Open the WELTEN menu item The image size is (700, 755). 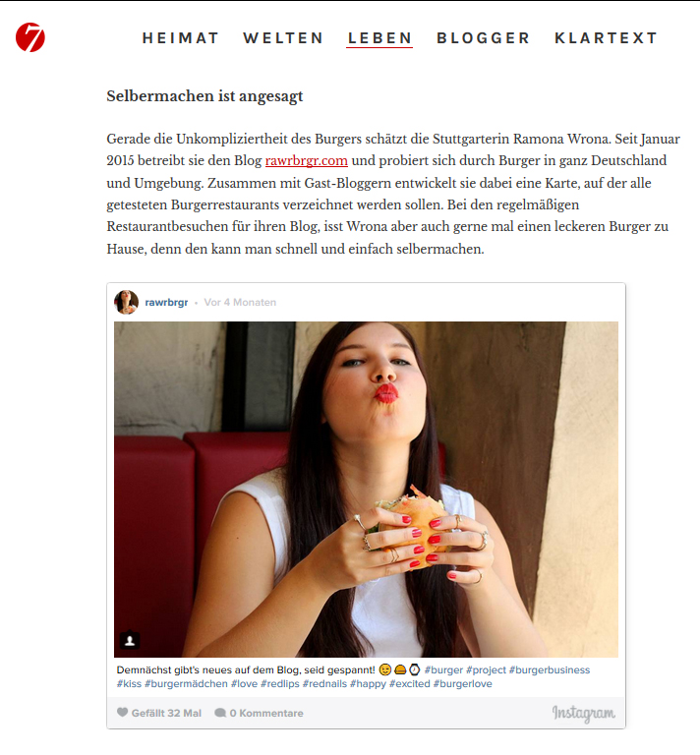click(283, 38)
